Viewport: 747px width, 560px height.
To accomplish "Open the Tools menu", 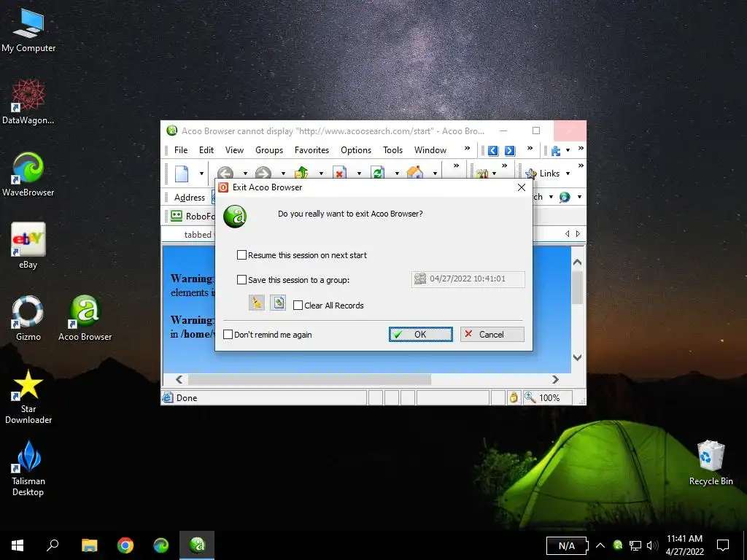I will [392, 150].
